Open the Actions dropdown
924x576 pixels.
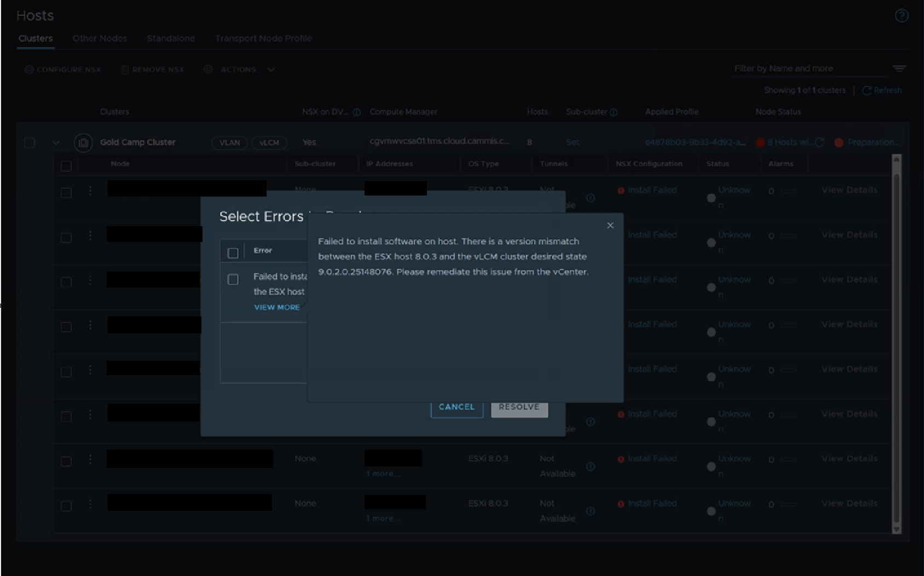pyautogui.click(x=239, y=70)
